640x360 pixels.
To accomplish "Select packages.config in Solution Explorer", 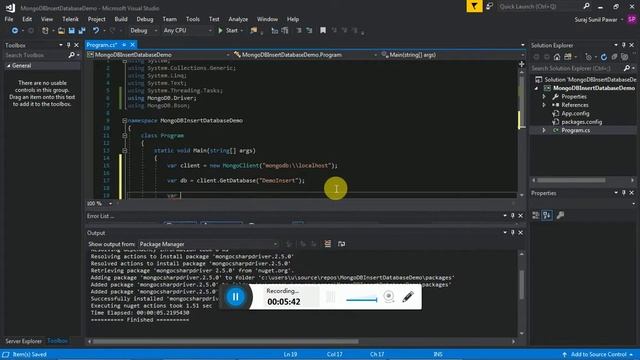I will pyautogui.click(x=581, y=122).
